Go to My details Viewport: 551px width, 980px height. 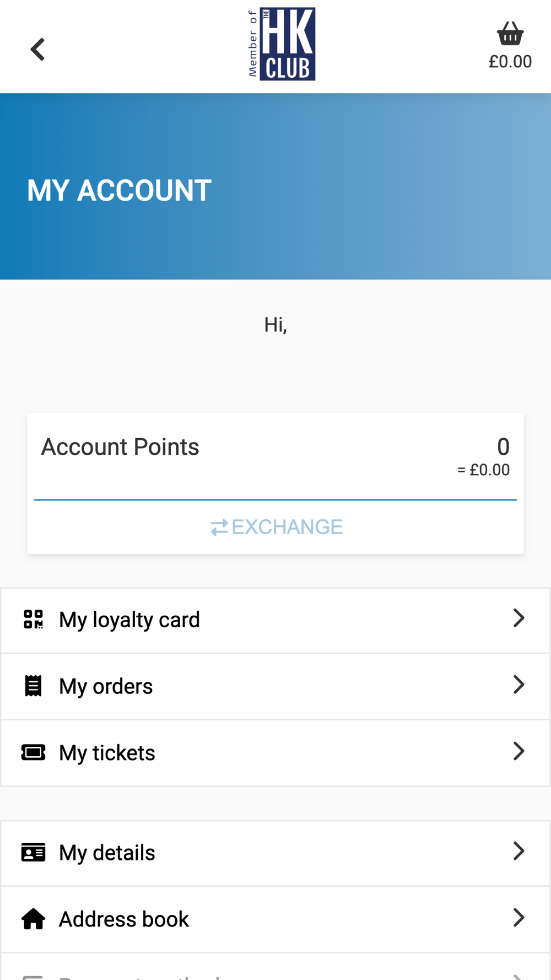[x=107, y=853]
